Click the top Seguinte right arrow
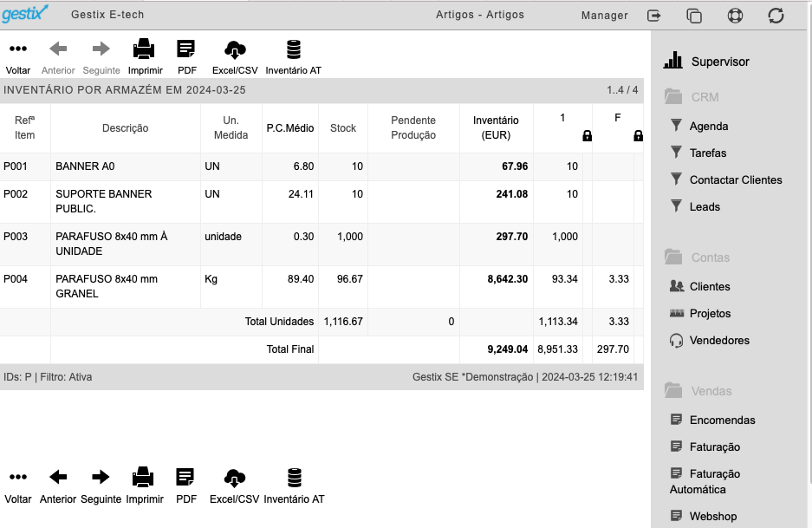The width and height of the screenshot is (812, 528). (x=101, y=49)
